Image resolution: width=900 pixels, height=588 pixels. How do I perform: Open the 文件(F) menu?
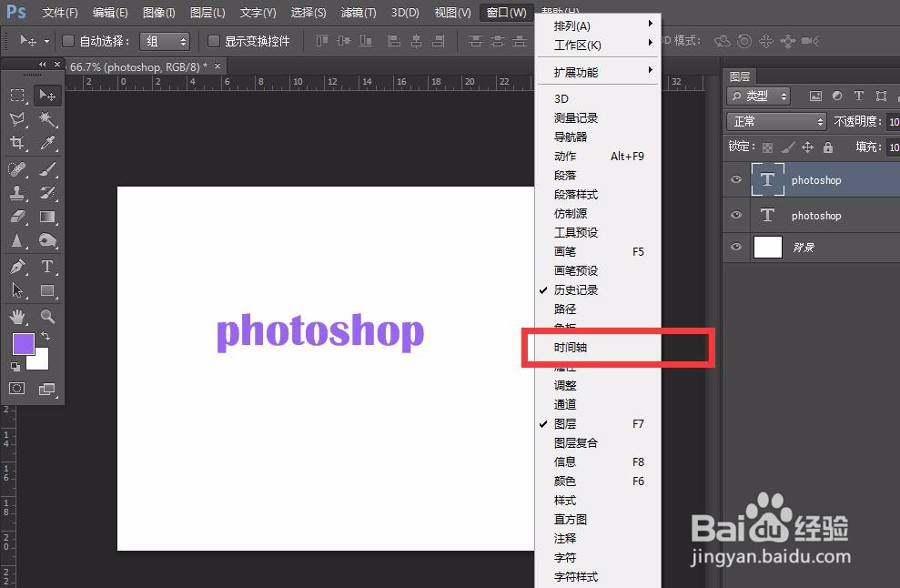coord(60,12)
